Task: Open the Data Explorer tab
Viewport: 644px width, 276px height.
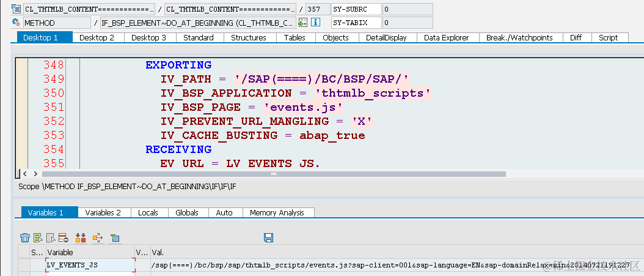Action: pos(447,37)
